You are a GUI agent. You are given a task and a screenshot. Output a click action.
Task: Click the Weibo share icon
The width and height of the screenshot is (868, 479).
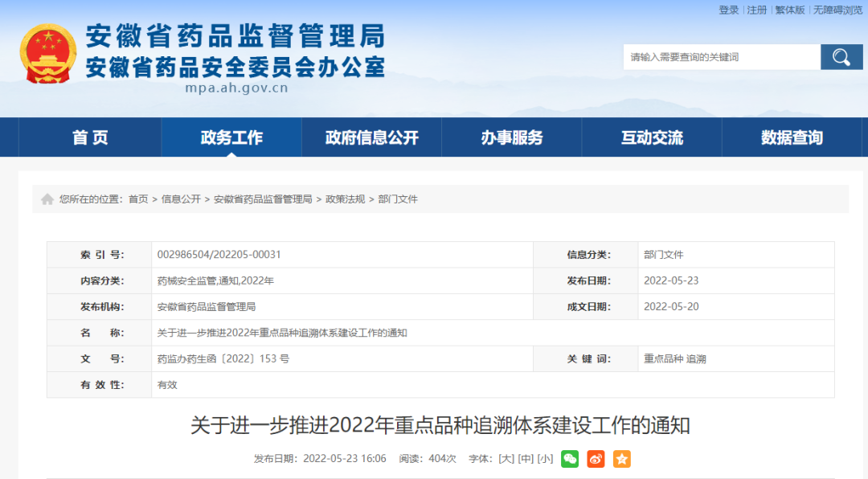point(596,460)
